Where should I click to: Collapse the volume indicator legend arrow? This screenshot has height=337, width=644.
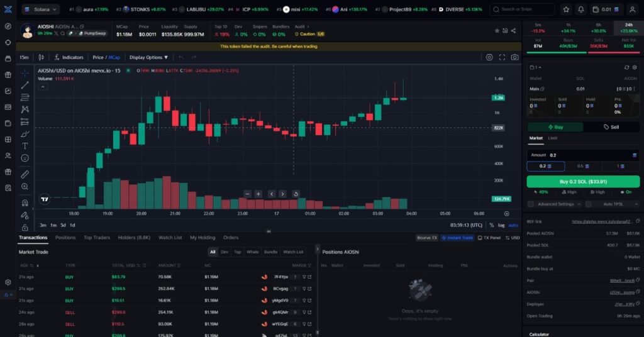coord(43,87)
